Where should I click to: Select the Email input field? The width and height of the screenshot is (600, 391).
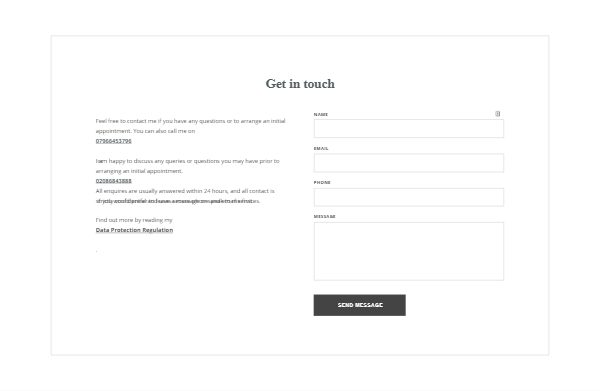409,163
